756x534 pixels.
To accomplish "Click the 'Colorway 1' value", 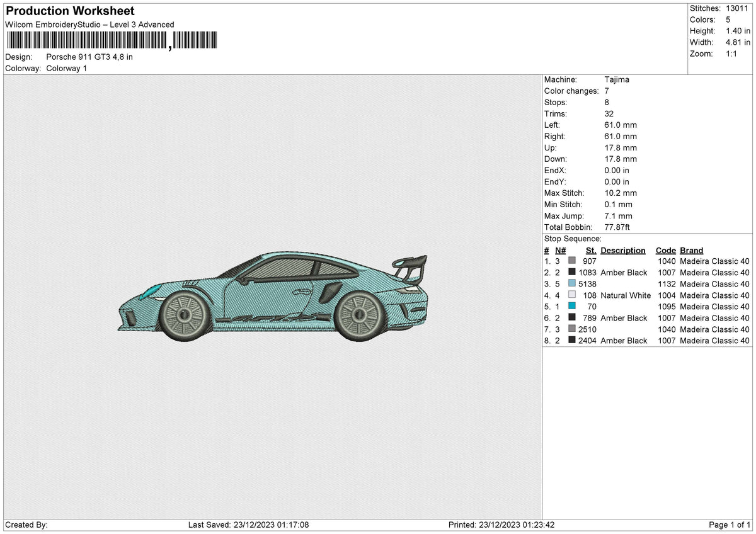I will click(67, 68).
